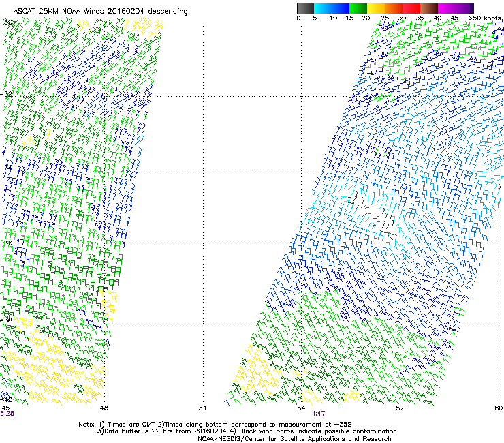Screen dimensions: 504x443
Task: Click latitude label "-38"
Action: pyautogui.click(x=6, y=320)
